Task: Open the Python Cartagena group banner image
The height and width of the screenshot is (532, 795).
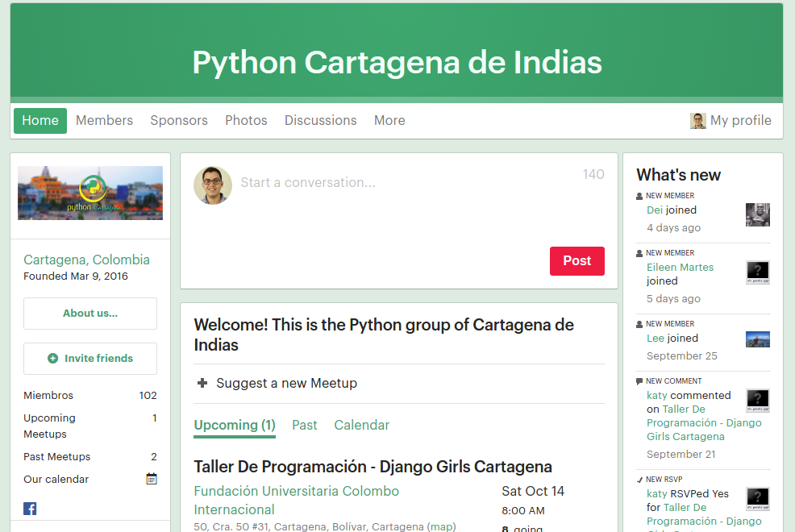Action: (x=90, y=193)
